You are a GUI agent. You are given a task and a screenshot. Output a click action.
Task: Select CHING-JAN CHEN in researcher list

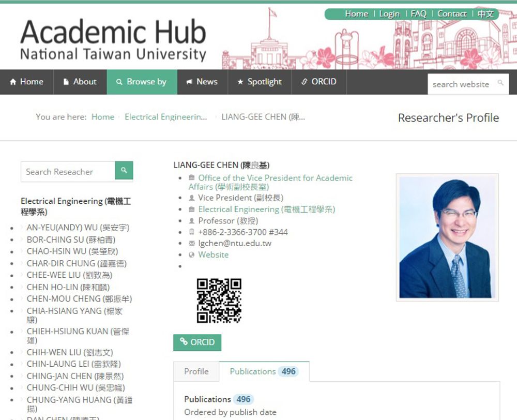pos(75,376)
